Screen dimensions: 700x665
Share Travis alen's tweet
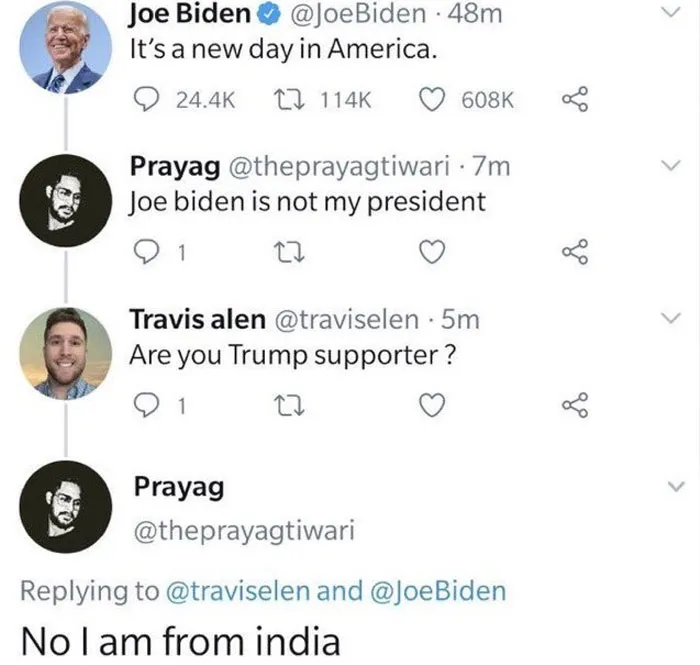(575, 405)
